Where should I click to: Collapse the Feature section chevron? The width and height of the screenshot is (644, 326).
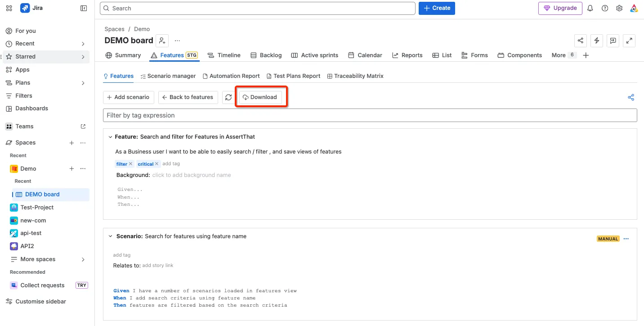110,137
